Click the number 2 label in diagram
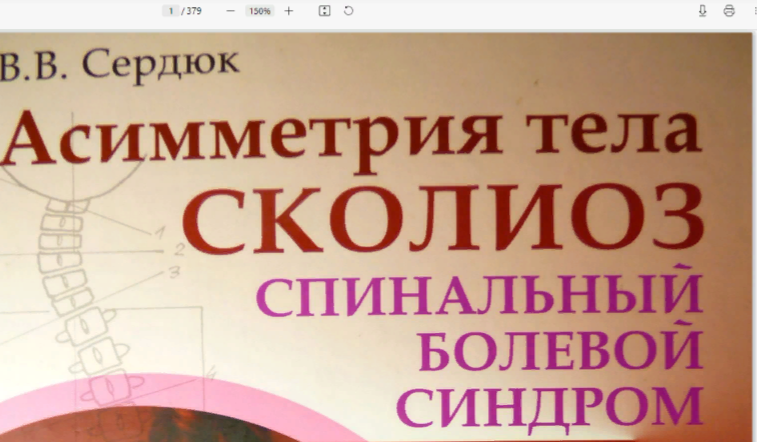 178,247
